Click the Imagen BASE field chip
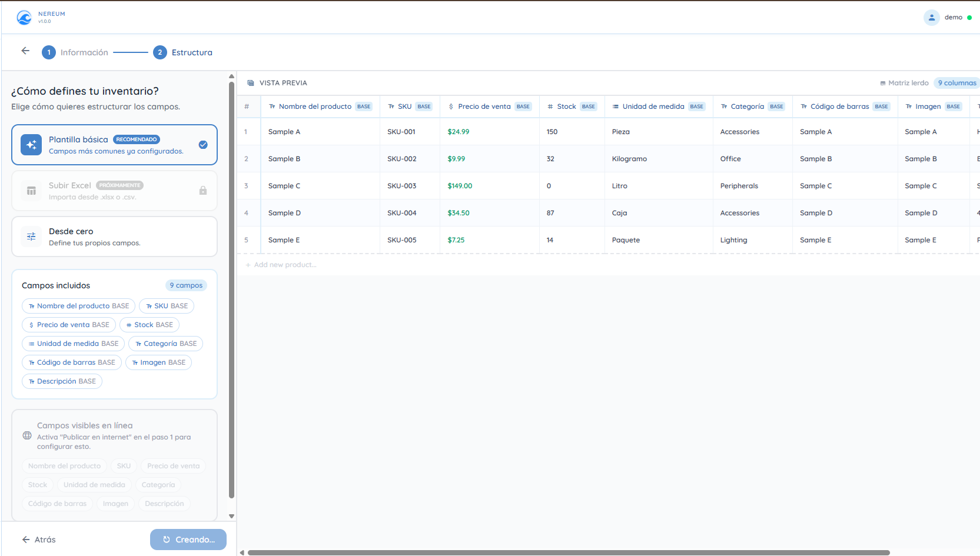Image resolution: width=980 pixels, height=556 pixels. point(158,362)
